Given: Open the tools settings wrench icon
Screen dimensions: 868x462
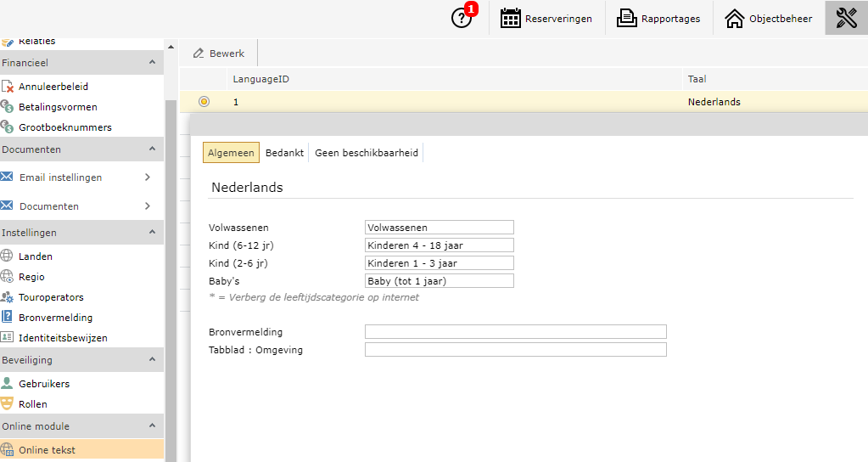Looking at the screenshot, I should click(x=847, y=19).
